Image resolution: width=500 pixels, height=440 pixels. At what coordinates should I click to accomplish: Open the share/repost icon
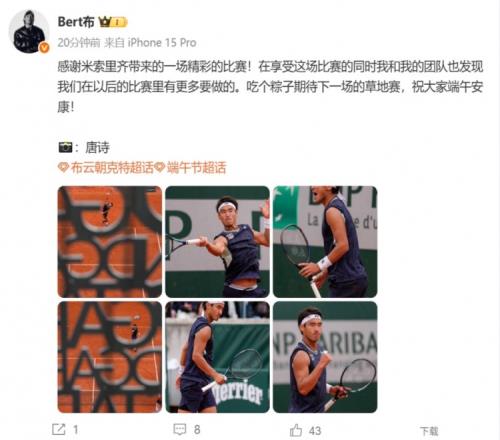point(59,429)
